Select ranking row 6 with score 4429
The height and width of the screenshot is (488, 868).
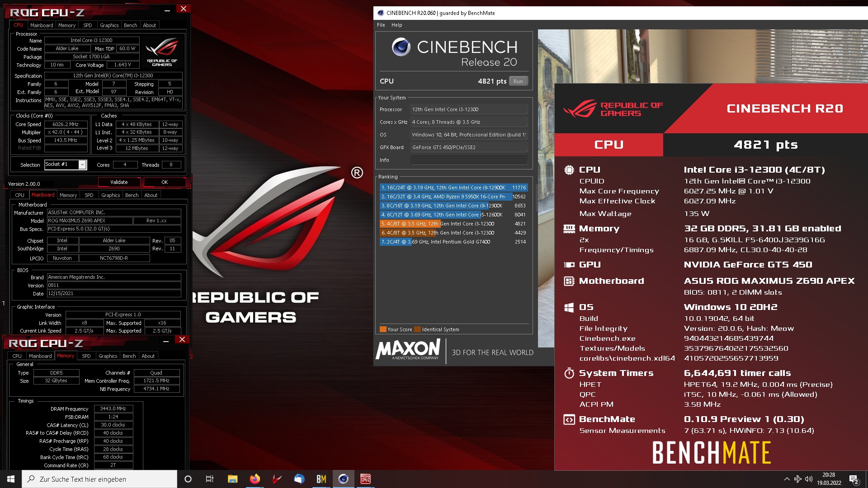coord(453,233)
